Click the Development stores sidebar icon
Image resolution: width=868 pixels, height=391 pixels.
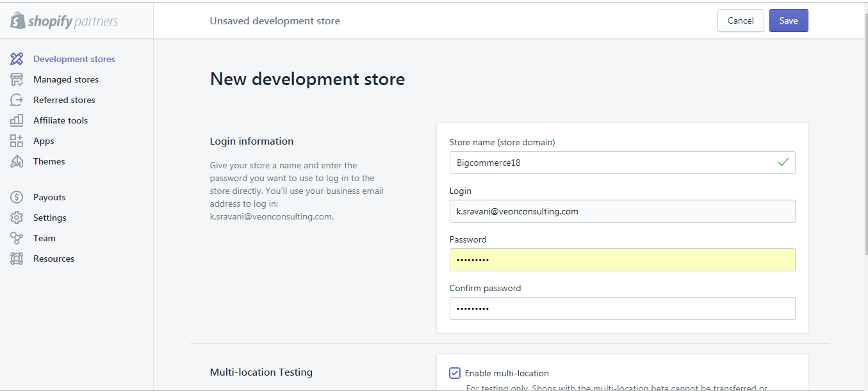click(17, 59)
